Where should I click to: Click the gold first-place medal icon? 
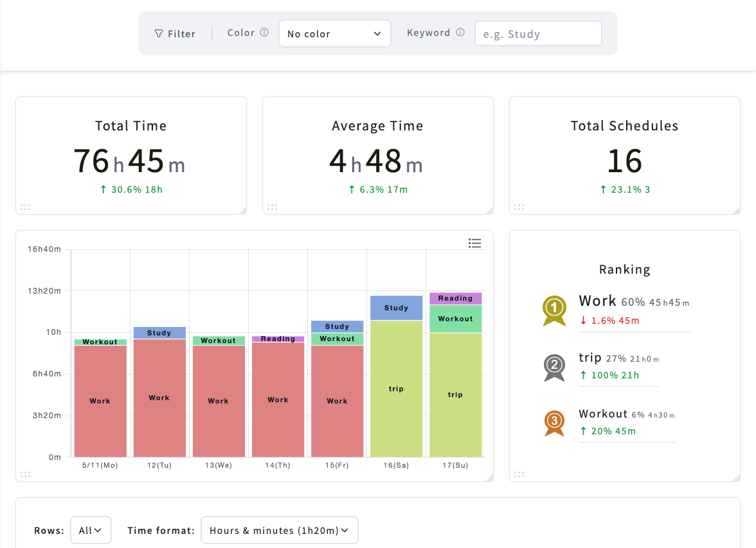click(x=554, y=311)
